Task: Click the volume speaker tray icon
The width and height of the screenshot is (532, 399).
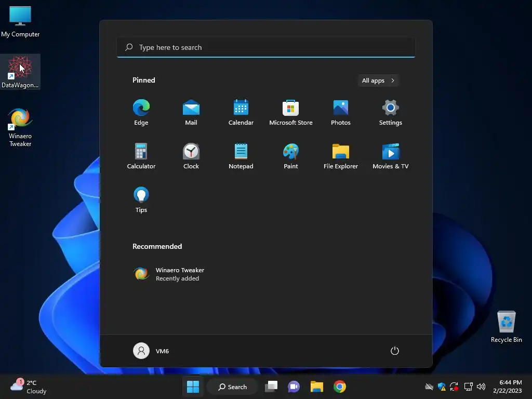Action: pos(481,387)
